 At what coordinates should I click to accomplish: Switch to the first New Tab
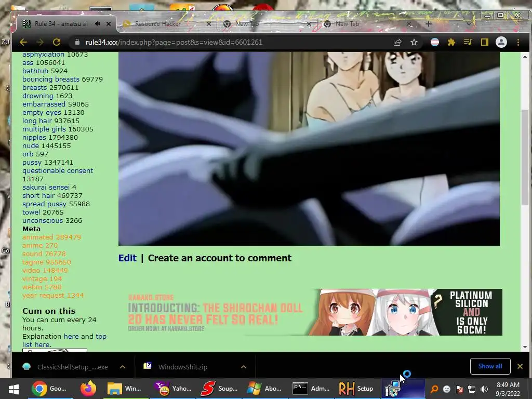(x=247, y=24)
